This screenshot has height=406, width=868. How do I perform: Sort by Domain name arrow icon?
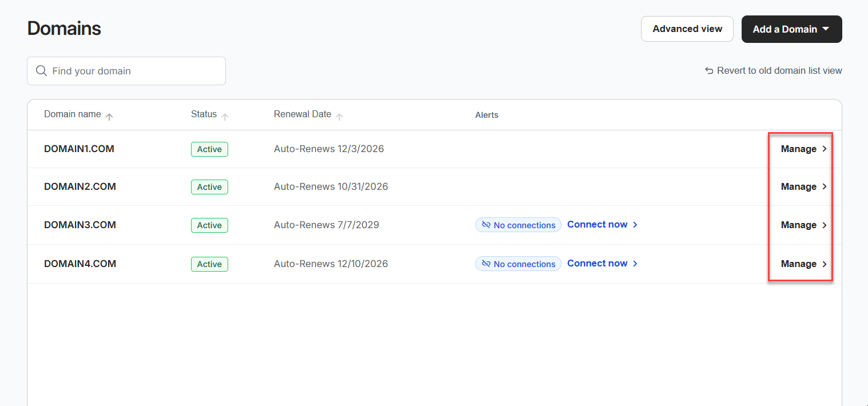(109, 117)
